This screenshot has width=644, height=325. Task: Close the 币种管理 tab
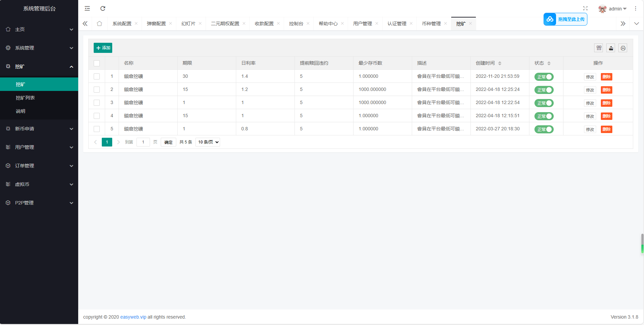[446, 23]
